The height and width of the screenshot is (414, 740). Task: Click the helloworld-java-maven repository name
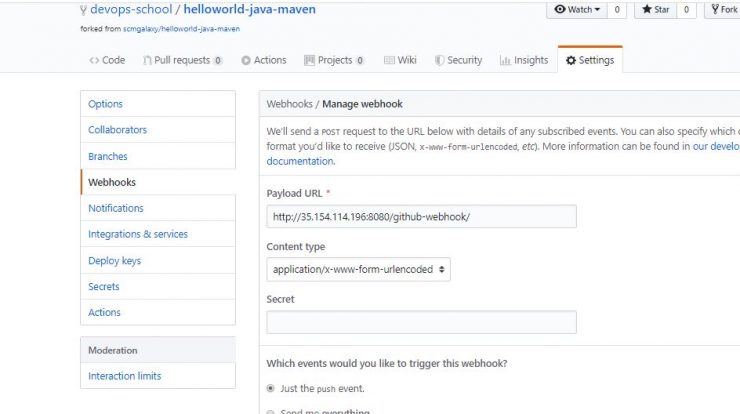coord(249,9)
